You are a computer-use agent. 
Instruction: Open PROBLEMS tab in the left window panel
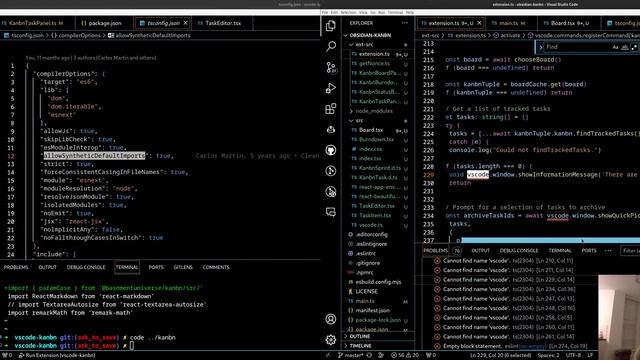(x=16, y=267)
